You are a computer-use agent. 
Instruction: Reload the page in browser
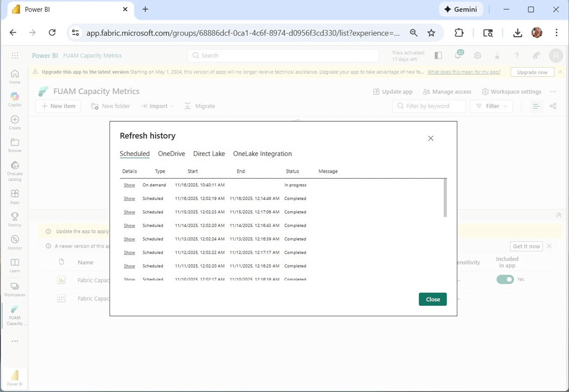[x=52, y=32]
